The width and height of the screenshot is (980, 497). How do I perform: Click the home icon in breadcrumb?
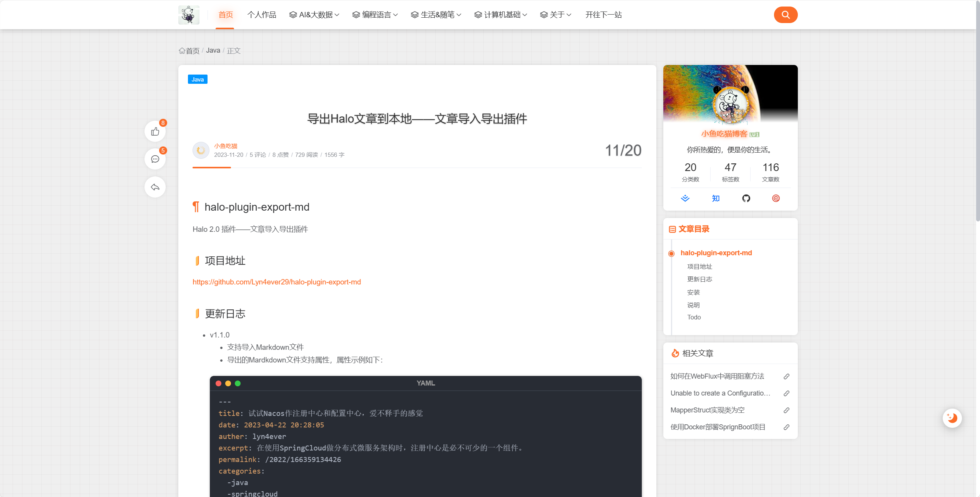pyautogui.click(x=182, y=51)
